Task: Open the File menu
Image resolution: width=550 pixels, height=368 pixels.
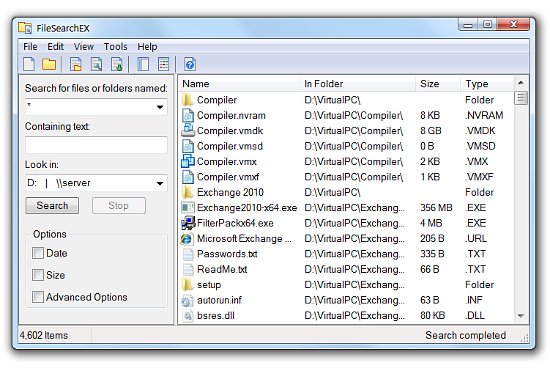Action: pos(30,47)
